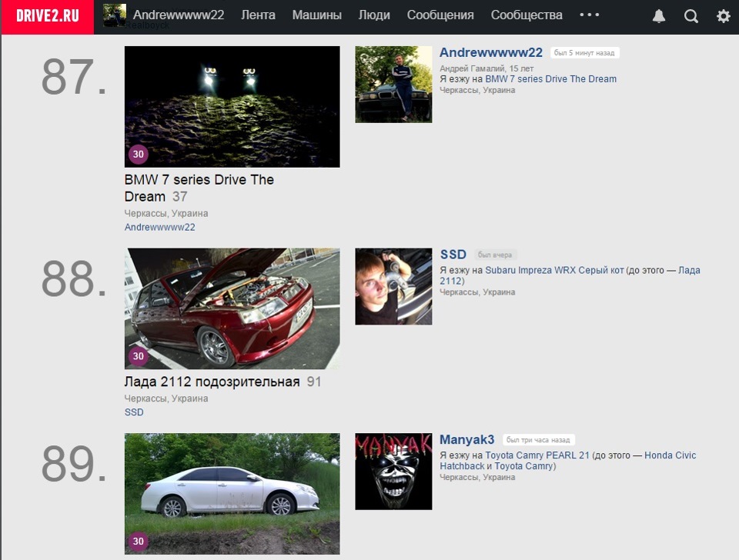739x560 pixels.
Task: Open the notifications bell icon
Action: 659,16
